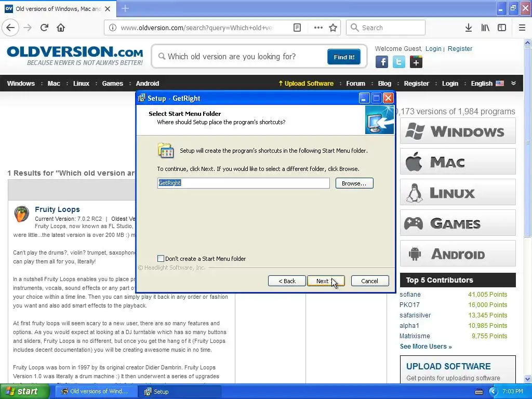Click the on-screen keyboard tray icon
The image size is (532, 399).
click(x=478, y=392)
